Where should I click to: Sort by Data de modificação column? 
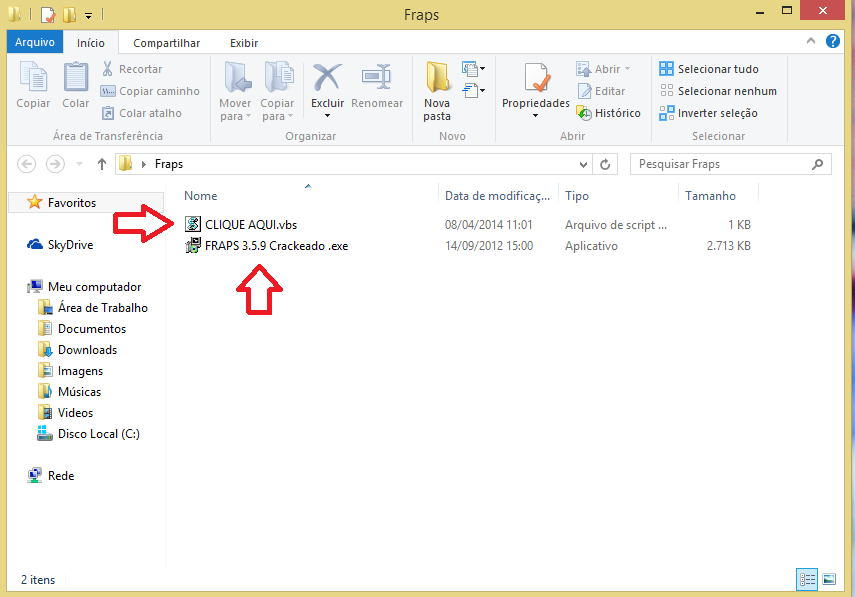click(497, 196)
